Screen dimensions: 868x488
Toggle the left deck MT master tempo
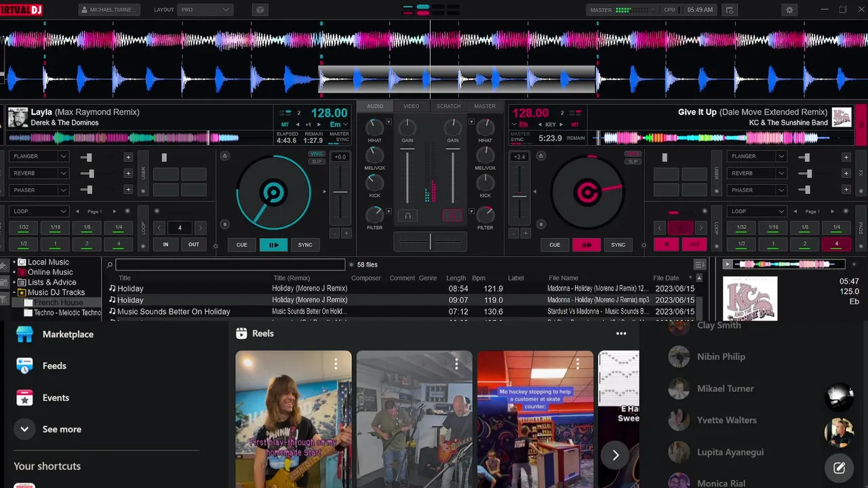[285, 125]
